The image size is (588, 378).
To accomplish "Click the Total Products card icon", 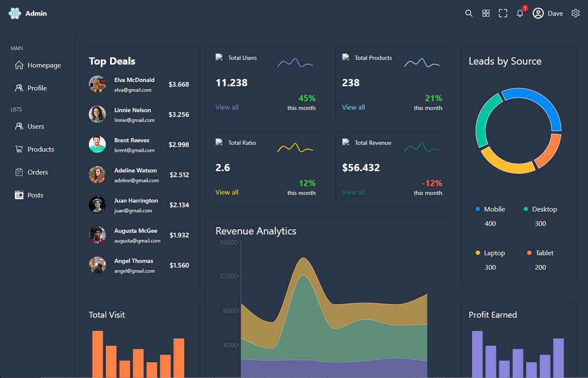I will (346, 57).
